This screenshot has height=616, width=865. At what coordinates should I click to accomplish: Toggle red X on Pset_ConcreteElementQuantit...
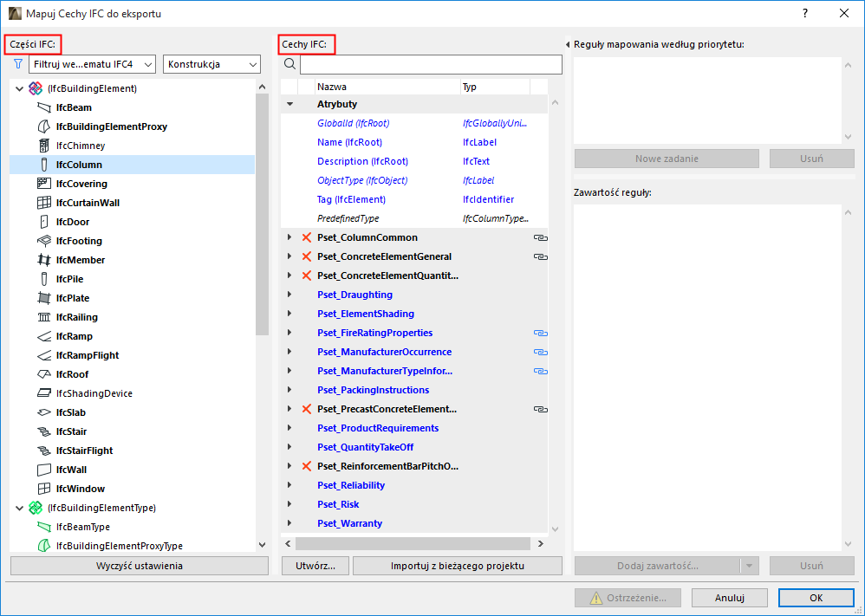(307, 276)
